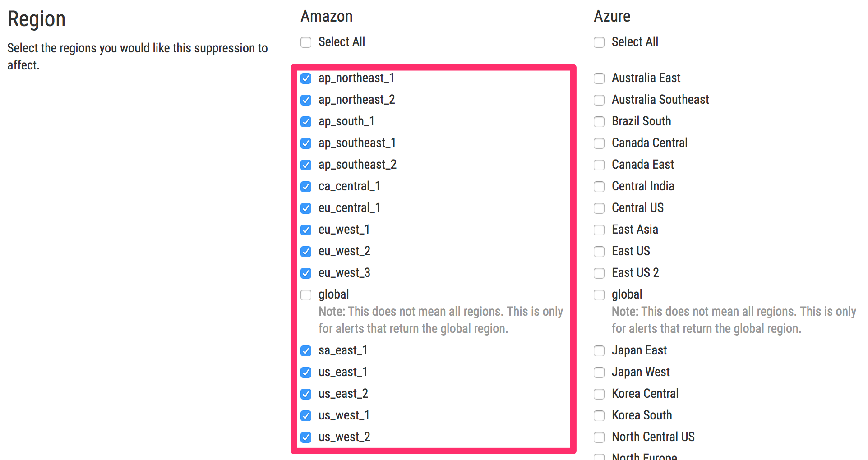Enable the Amazon global region checkbox
Viewport: 868px width, 460px height.
point(306,294)
